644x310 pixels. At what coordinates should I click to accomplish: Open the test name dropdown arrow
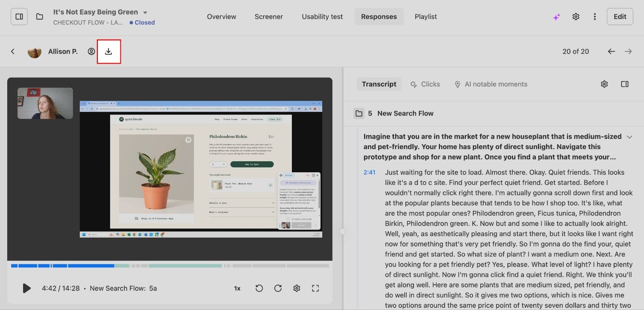[145, 12]
